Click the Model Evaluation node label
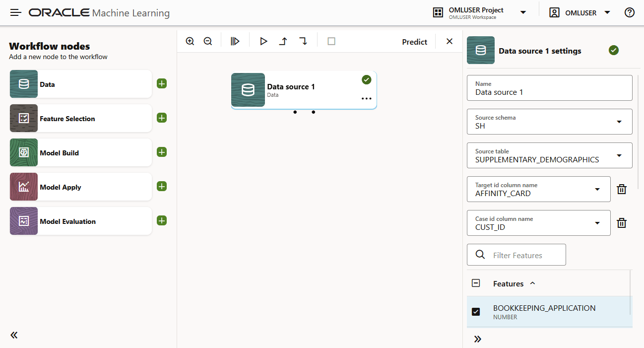This screenshot has height=348, width=644. pyautogui.click(x=68, y=221)
